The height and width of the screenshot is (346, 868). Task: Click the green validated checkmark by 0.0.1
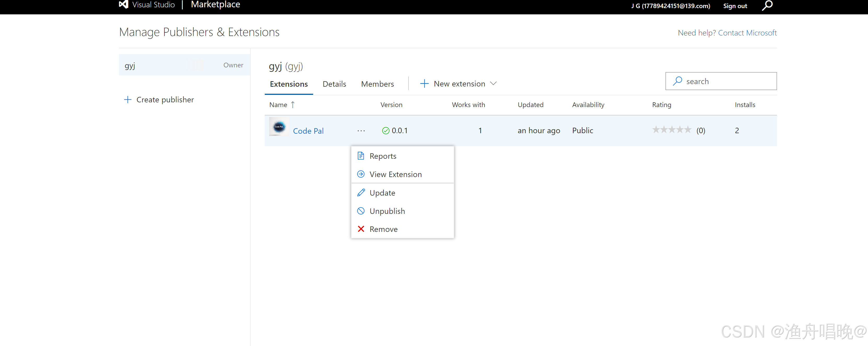click(386, 131)
